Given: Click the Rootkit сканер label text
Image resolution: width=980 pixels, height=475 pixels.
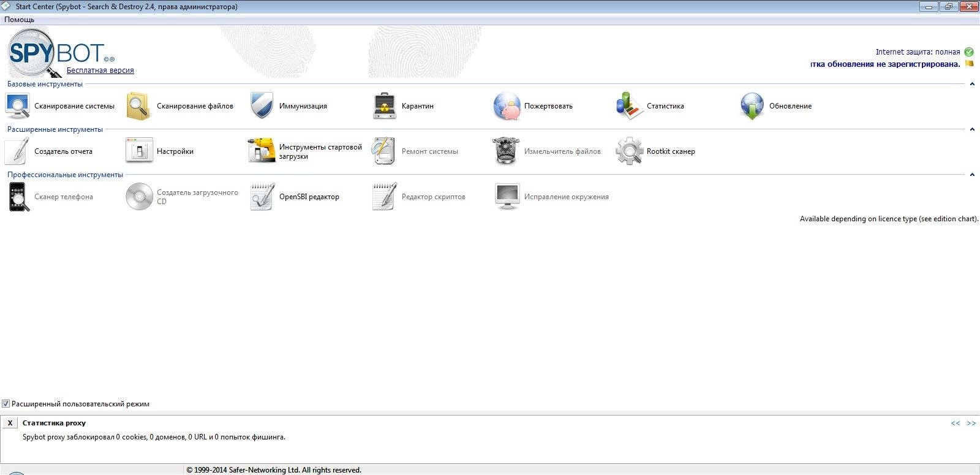Looking at the screenshot, I should 671,151.
